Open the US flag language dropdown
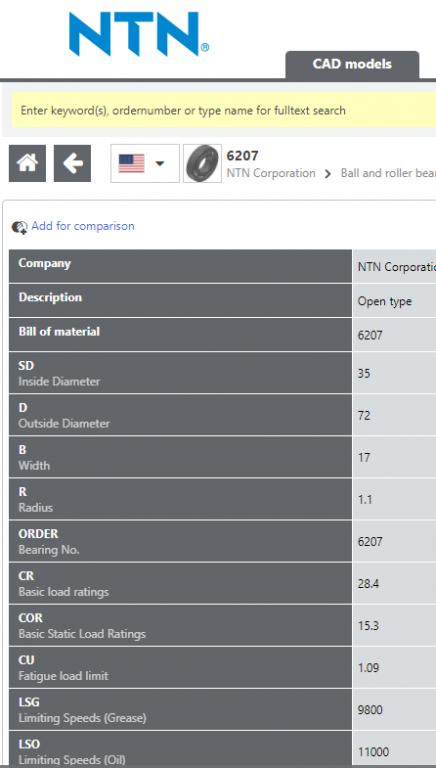The width and height of the screenshot is (436, 768). (145, 163)
